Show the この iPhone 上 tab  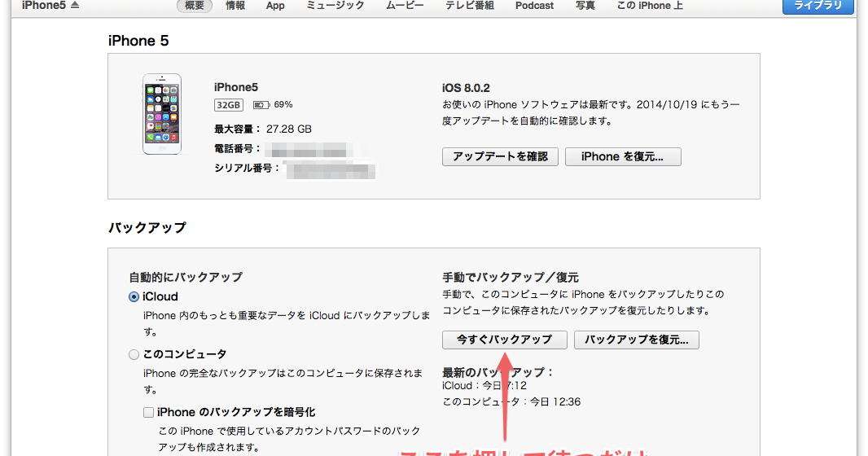point(650,6)
